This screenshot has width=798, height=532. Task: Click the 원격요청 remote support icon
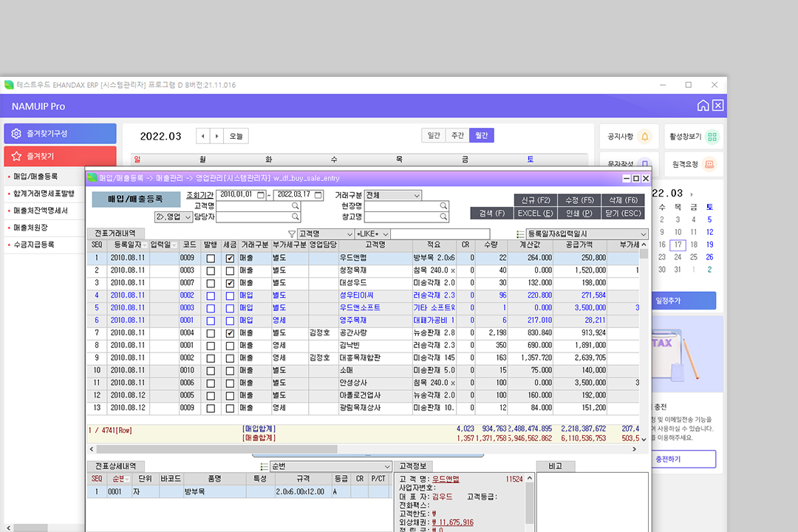(709, 164)
